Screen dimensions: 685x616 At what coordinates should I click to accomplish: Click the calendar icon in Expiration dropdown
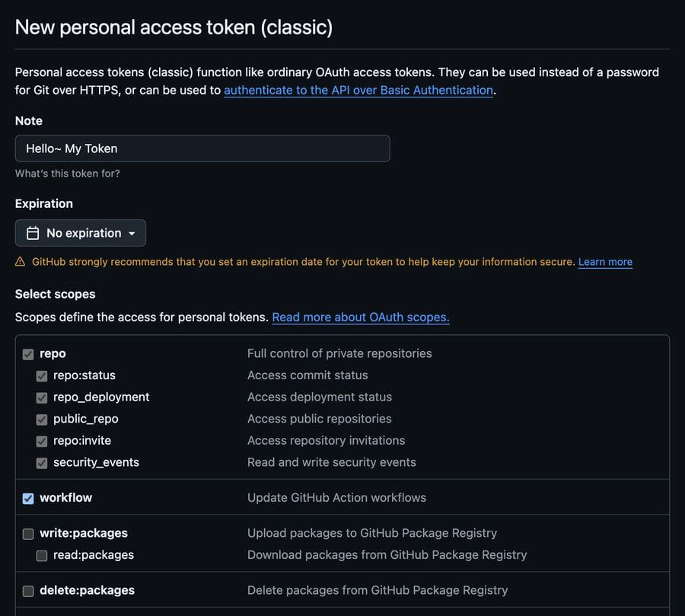click(x=33, y=233)
